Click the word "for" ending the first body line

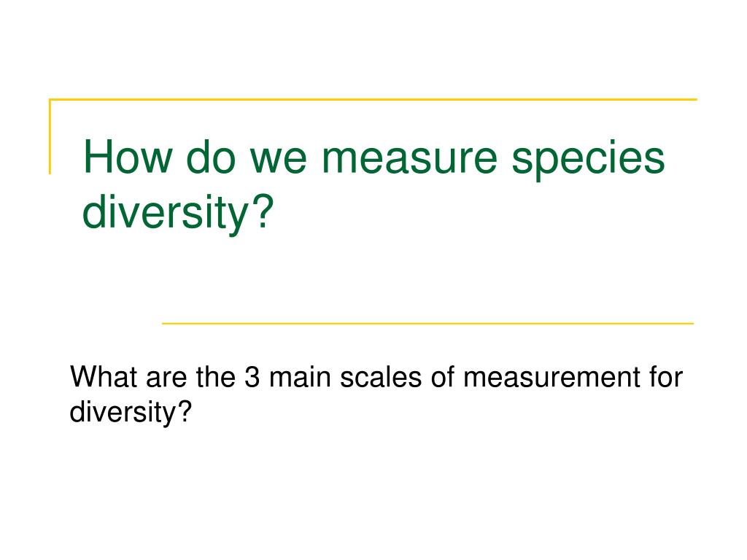pos(666,377)
